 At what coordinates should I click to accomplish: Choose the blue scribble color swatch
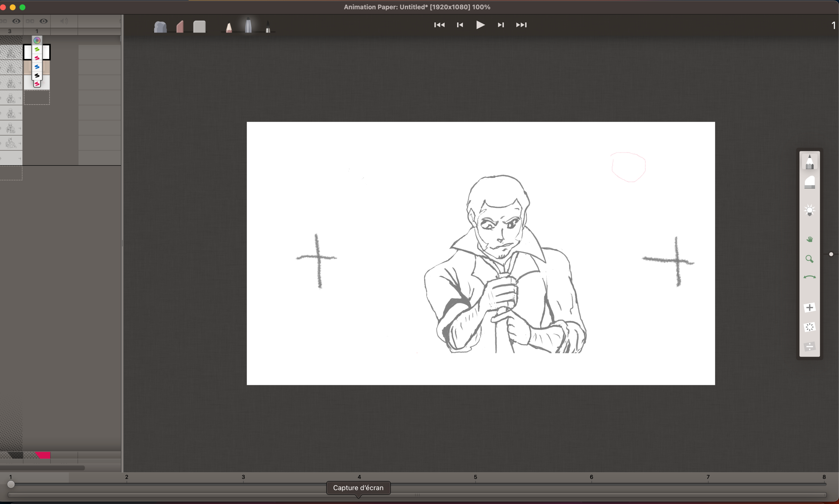(x=37, y=67)
